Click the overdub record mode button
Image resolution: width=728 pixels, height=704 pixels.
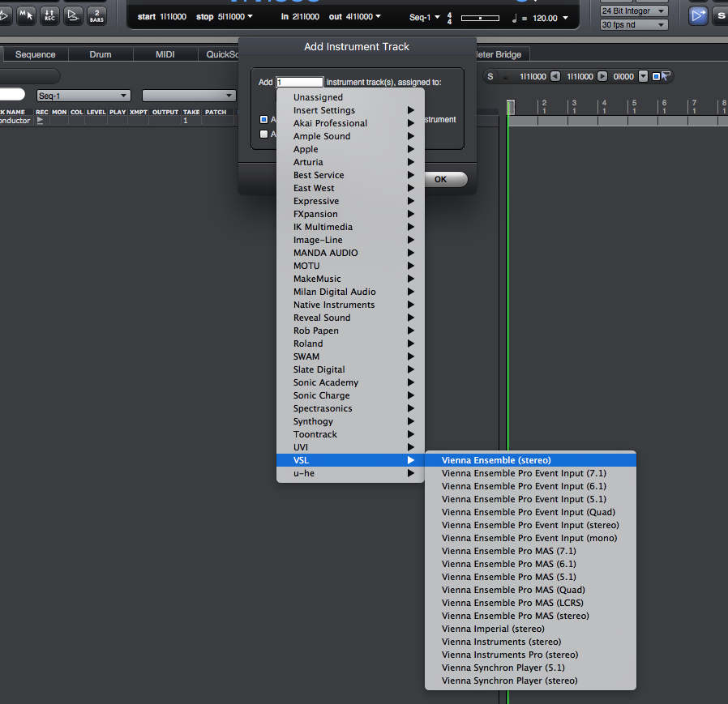tap(73, 16)
